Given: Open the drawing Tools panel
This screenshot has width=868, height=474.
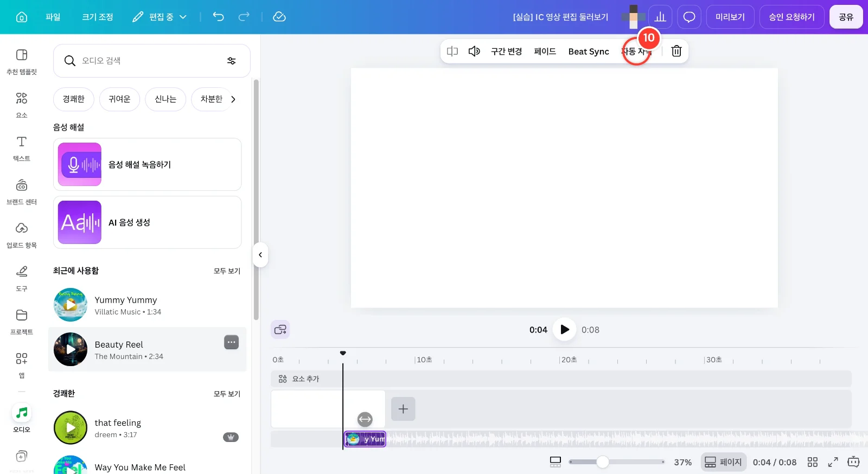Looking at the screenshot, I should [22, 279].
